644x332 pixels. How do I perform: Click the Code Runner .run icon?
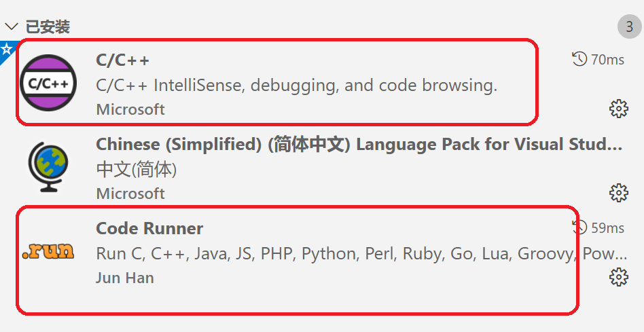click(48, 253)
